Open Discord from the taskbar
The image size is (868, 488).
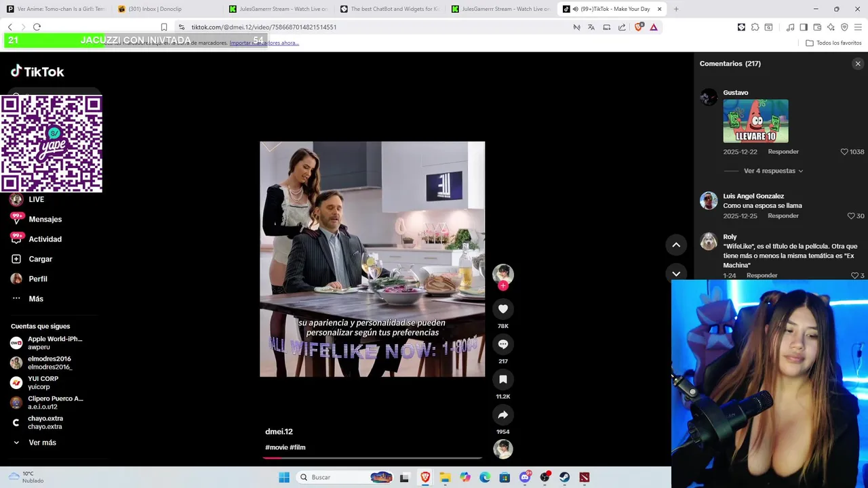[525, 477]
